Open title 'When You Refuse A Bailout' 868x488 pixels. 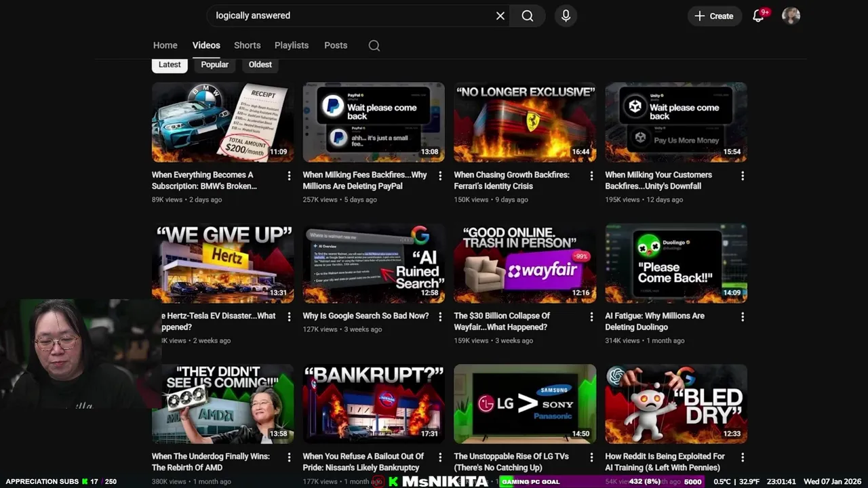[363, 462]
